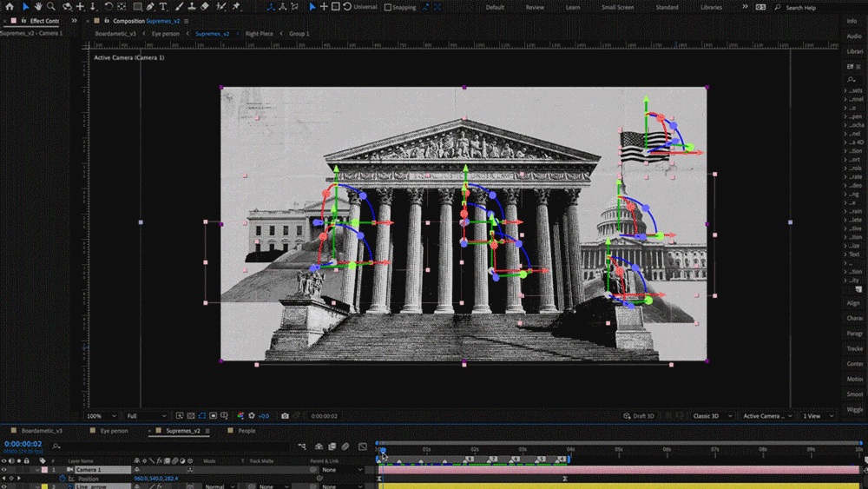Screen dimensions: 868x489
Task: Click the 3D Rotation gizmo icon near Universal
Action: pos(347,7)
